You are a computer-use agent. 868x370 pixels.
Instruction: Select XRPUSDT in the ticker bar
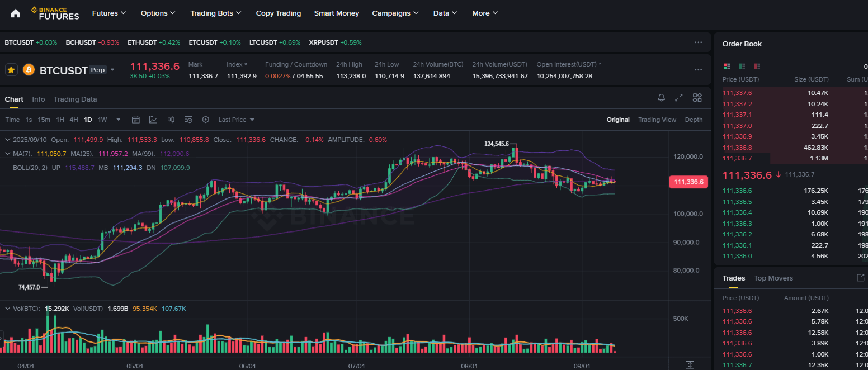pos(336,42)
